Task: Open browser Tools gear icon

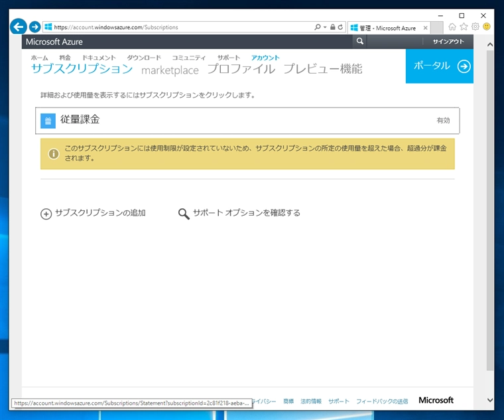Action: coord(475,27)
